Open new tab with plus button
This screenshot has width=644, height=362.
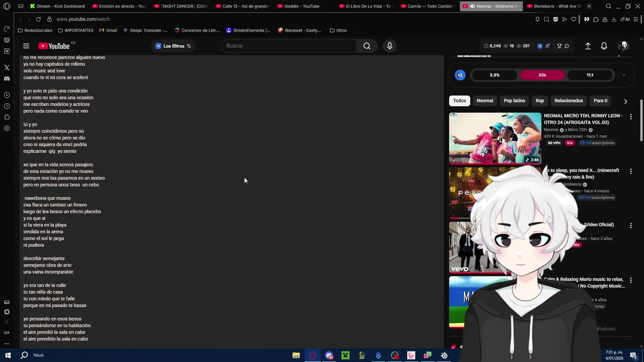point(589,6)
